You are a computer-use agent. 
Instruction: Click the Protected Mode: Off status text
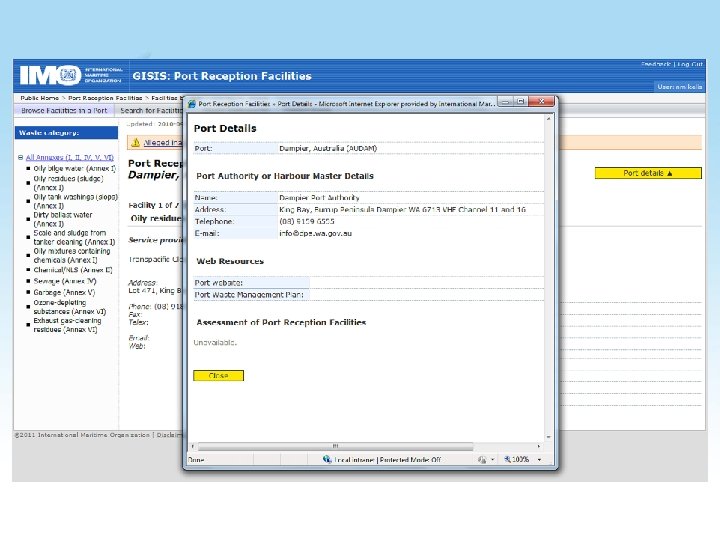(x=410, y=460)
